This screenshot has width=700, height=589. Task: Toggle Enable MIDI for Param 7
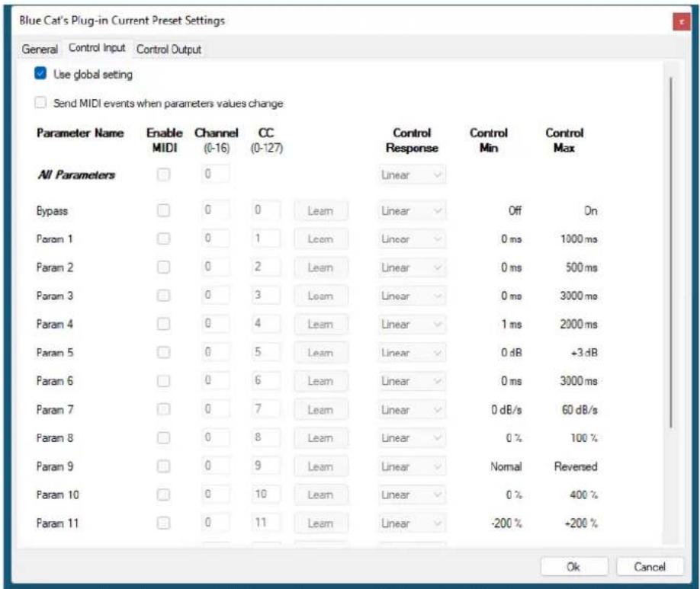[163, 409]
